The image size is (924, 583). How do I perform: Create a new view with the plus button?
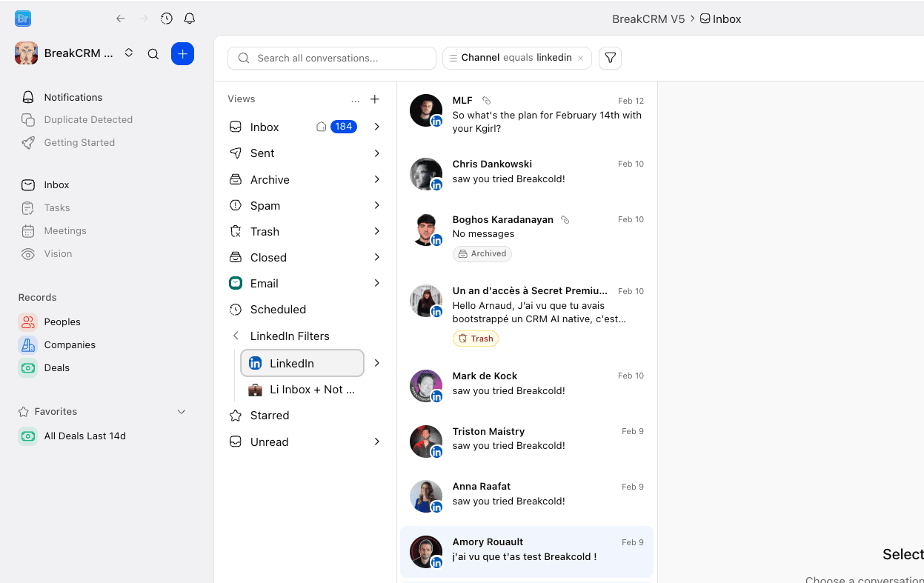point(375,99)
